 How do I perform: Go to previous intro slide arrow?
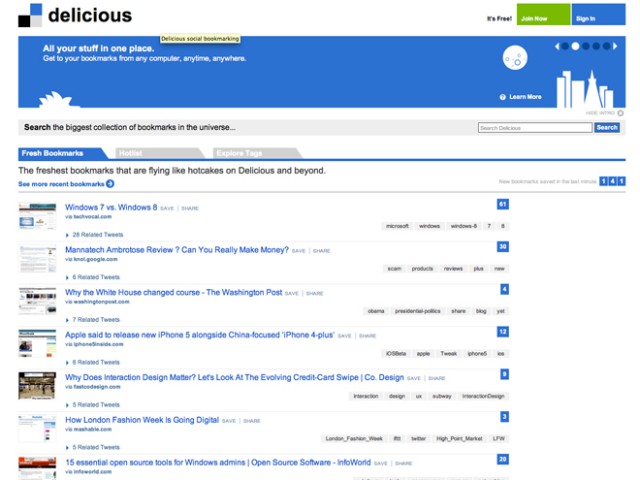[x=557, y=47]
